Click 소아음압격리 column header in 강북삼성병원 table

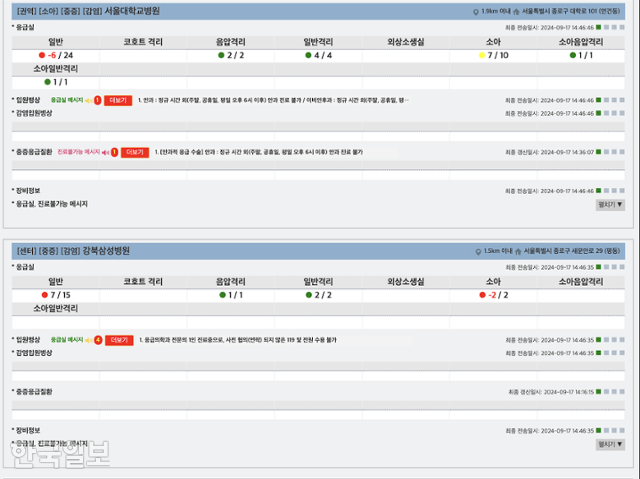click(581, 282)
